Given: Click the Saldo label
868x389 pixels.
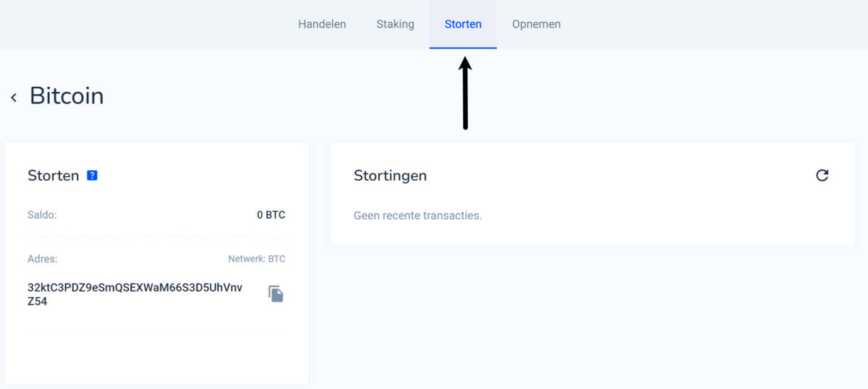Looking at the screenshot, I should pos(42,215).
